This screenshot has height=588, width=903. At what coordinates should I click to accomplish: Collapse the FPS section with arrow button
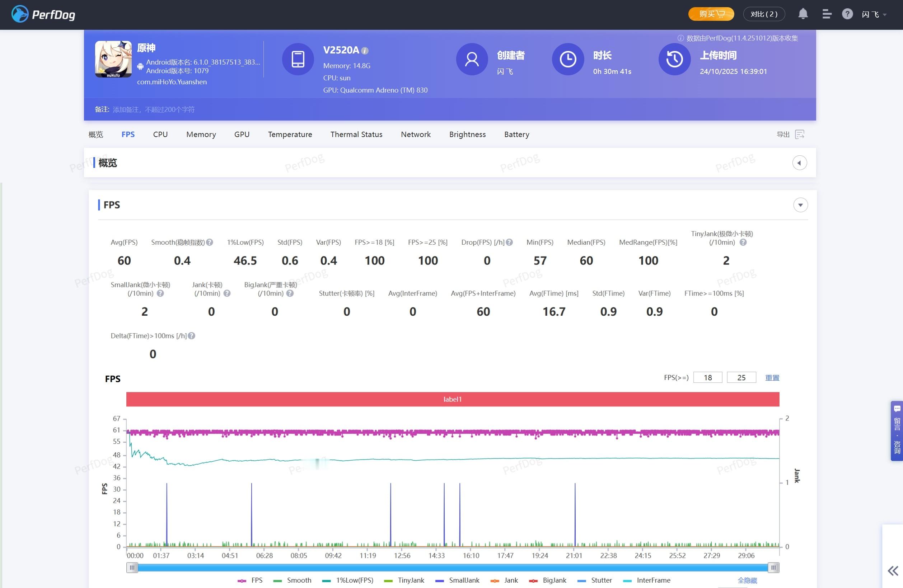(801, 205)
